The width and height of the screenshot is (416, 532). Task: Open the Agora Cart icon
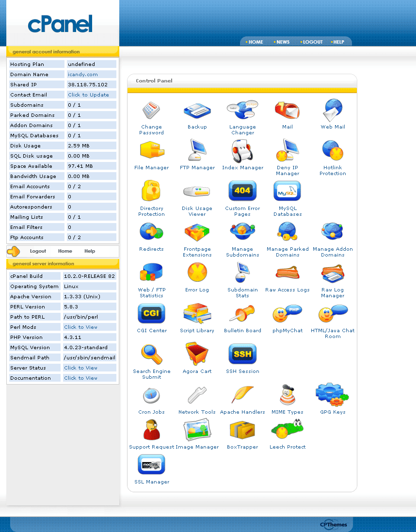[x=197, y=354]
